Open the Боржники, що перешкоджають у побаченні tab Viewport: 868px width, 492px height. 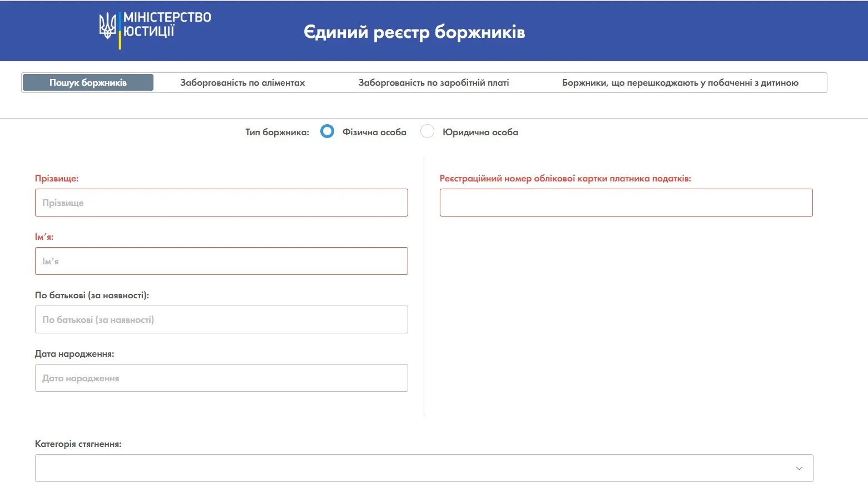tap(679, 83)
